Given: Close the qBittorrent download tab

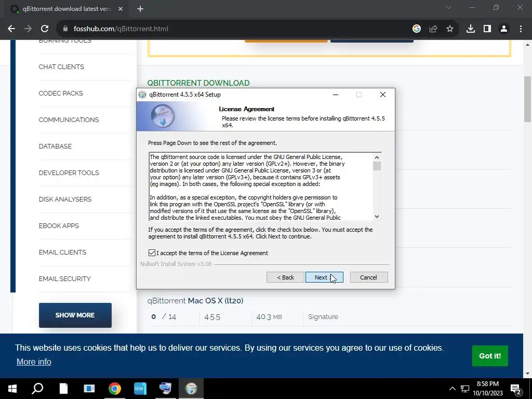Looking at the screenshot, I should click(121, 9).
